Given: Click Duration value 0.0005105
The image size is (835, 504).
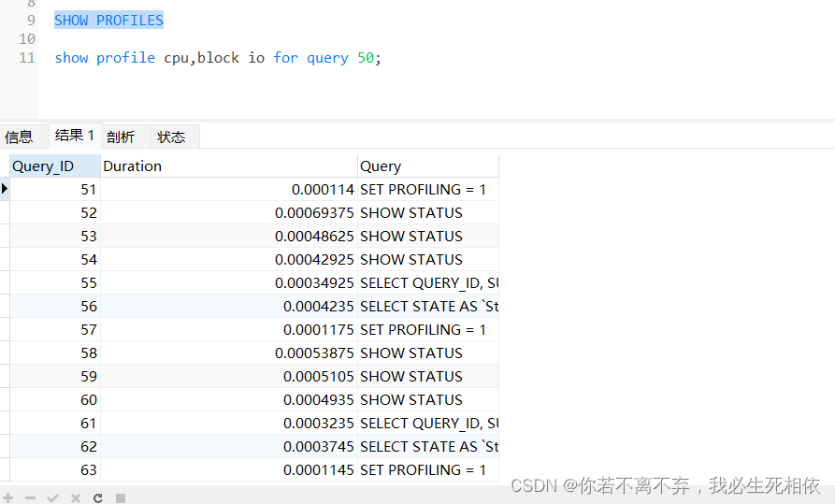Looking at the screenshot, I should (229, 377).
